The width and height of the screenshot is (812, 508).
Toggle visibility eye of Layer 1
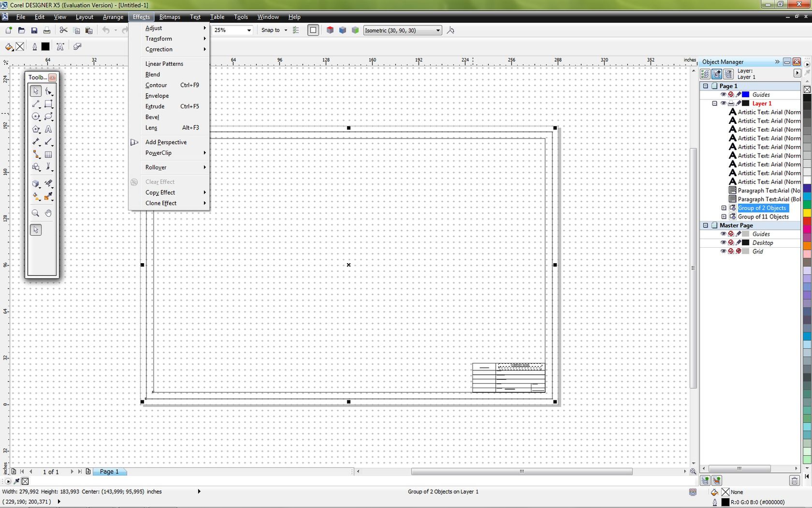[724, 104]
